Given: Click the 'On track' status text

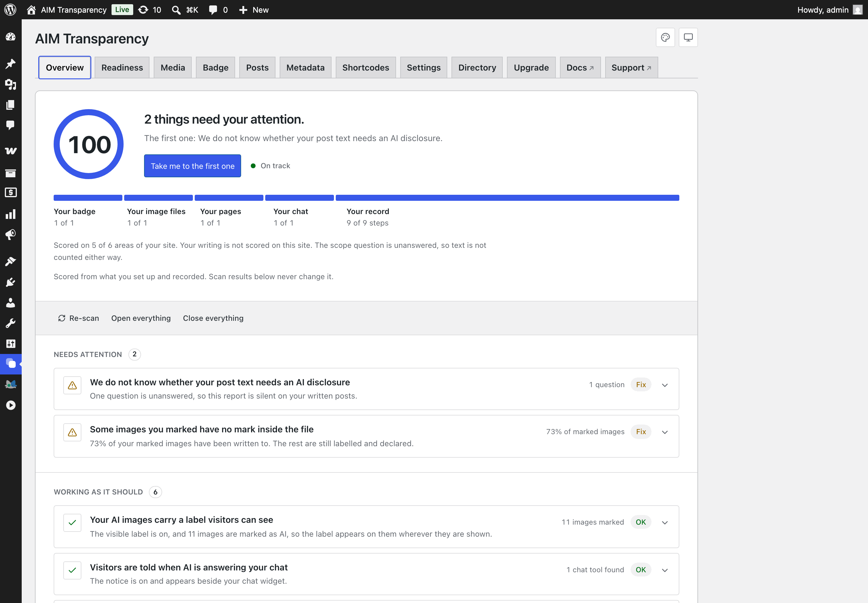Looking at the screenshot, I should point(275,166).
